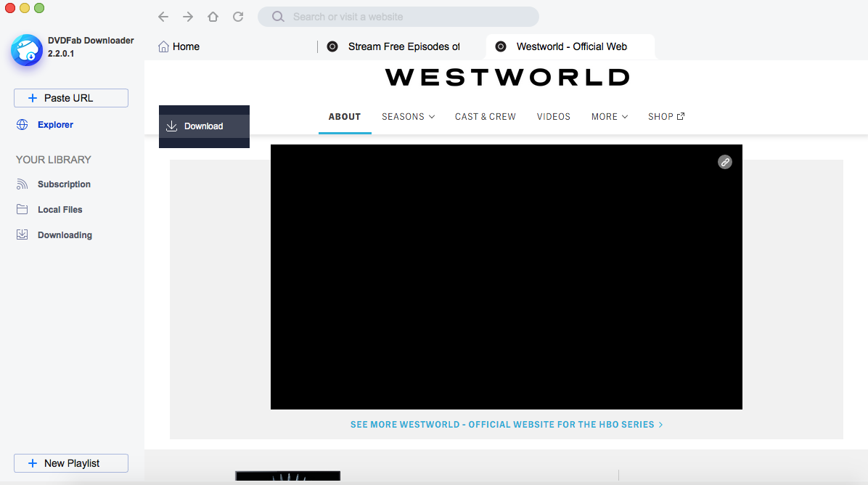The width and height of the screenshot is (868, 485).
Task: Click the Paste URL button
Action: (71, 98)
